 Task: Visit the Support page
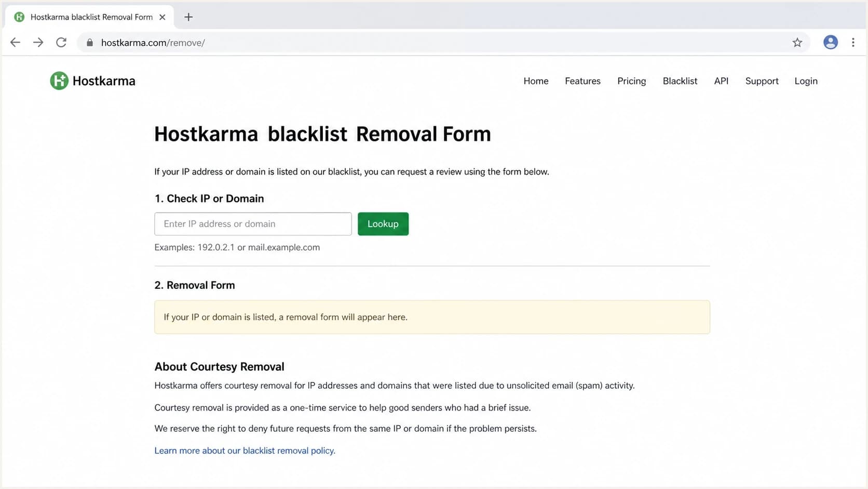pyautogui.click(x=762, y=81)
